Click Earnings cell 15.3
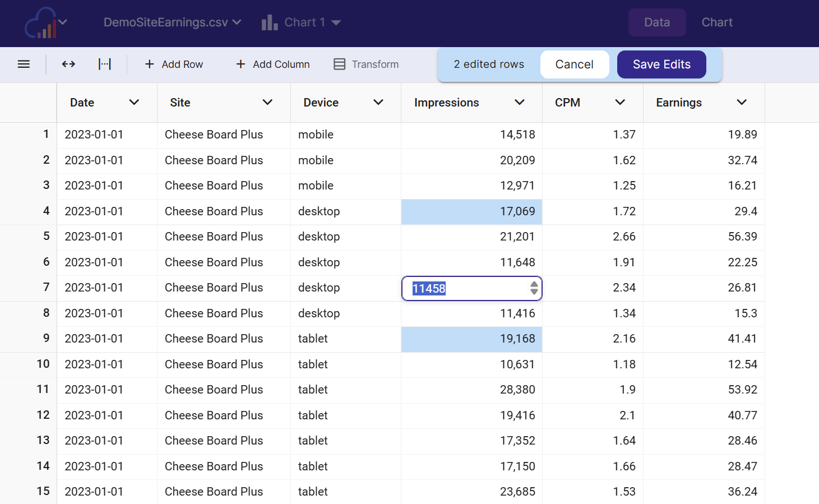 click(x=704, y=313)
